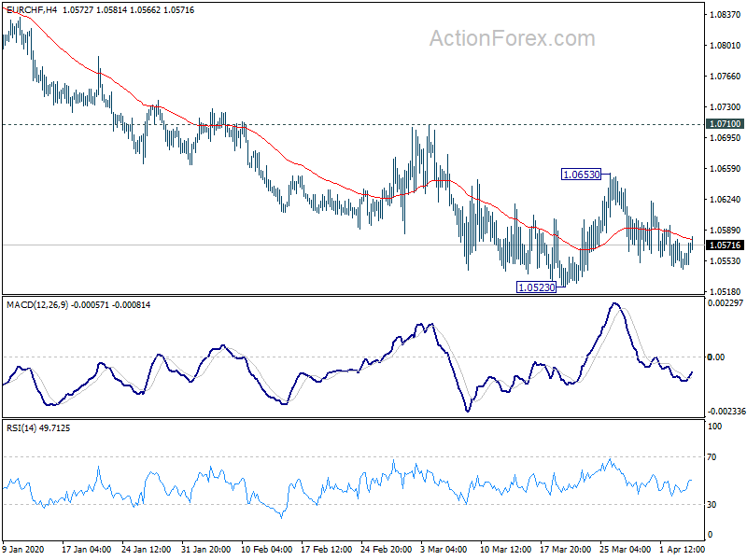Click the current price tag 1.05716

(726, 245)
